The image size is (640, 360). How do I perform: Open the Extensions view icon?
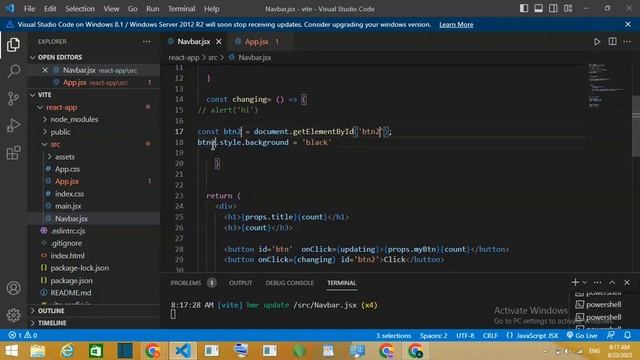13,153
